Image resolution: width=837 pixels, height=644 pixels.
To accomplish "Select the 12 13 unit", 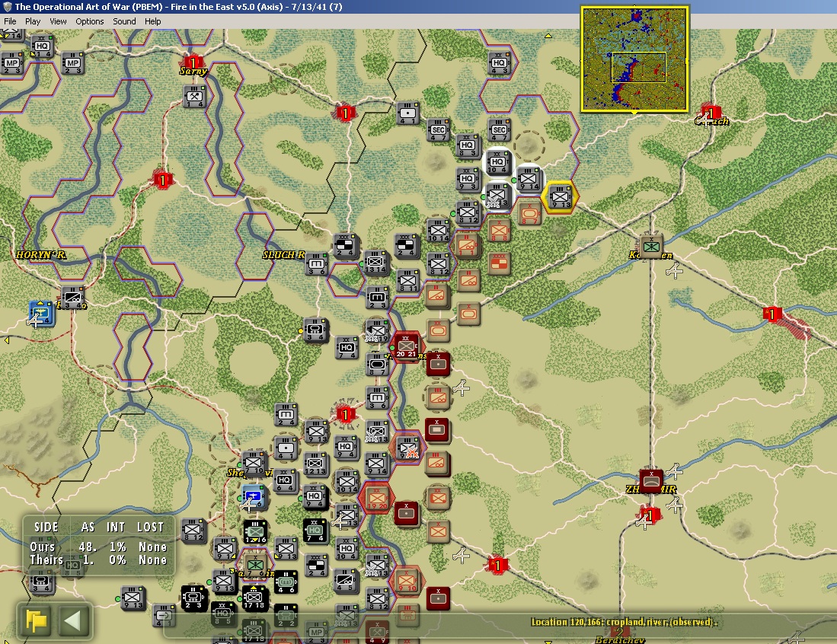I will tap(315, 464).
